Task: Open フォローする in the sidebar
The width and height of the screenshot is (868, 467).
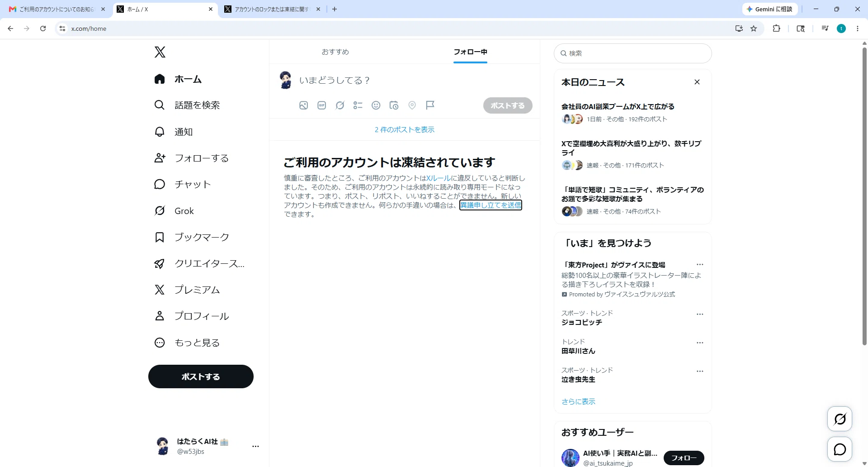Action: tap(192, 158)
